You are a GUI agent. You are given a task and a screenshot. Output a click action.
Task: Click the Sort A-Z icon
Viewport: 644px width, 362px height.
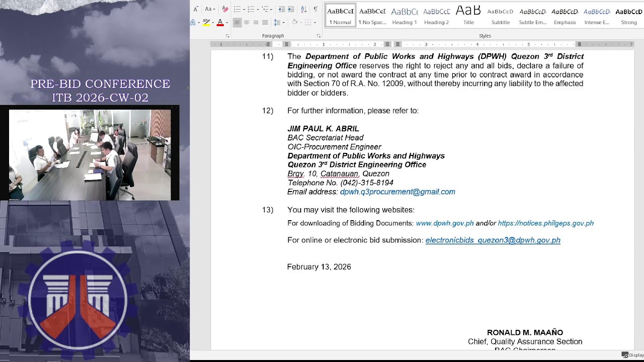click(303, 9)
